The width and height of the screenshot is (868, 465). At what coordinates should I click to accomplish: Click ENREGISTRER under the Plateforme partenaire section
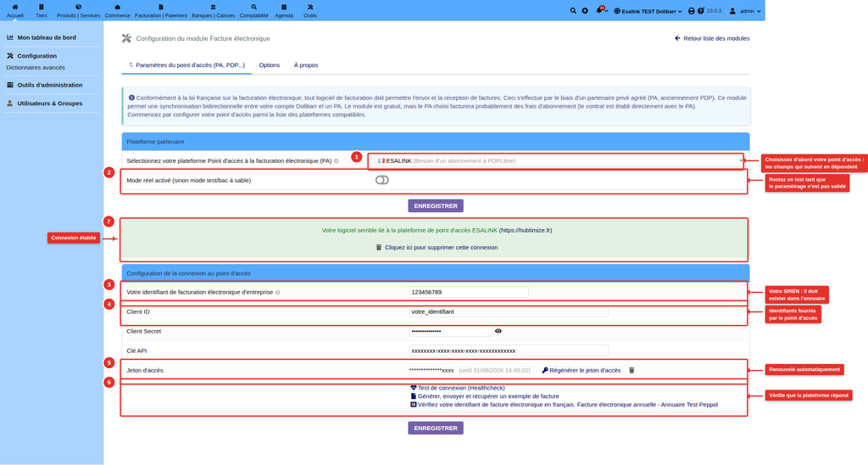pyautogui.click(x=436, y=205)
